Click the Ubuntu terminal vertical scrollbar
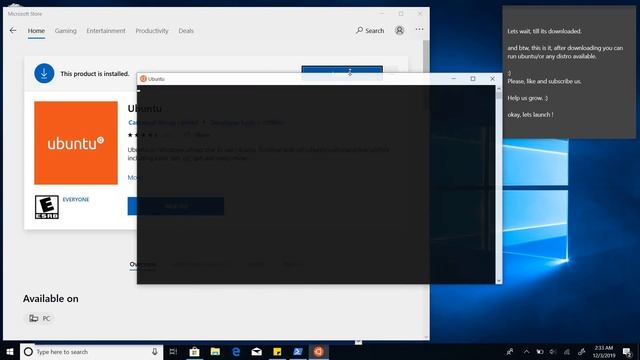Image resolution: width=640 pixels, height=360 pixels. 498,184
